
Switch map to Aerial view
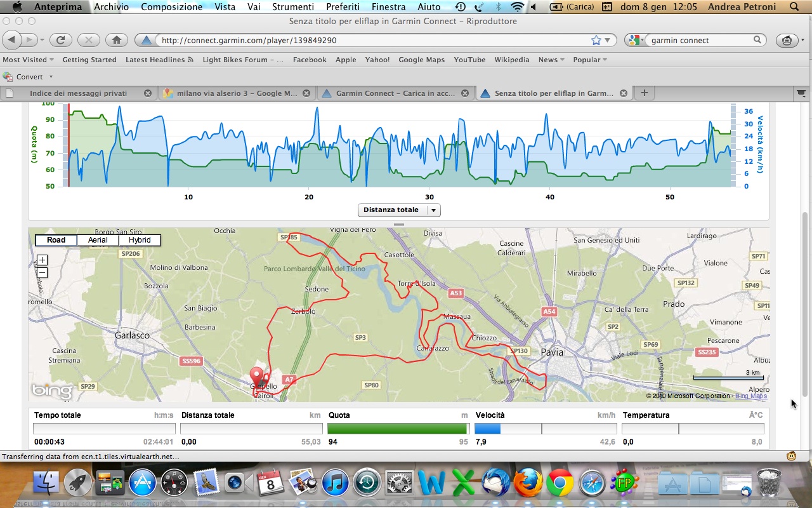click(98, 240)
